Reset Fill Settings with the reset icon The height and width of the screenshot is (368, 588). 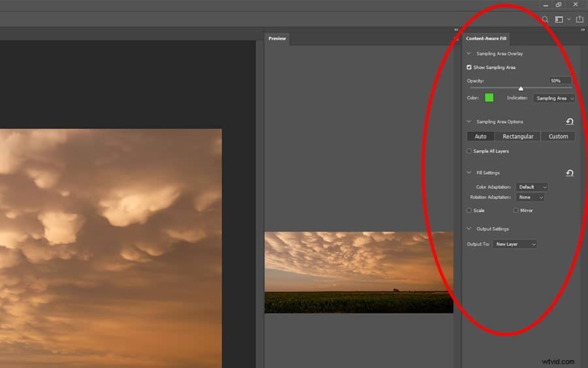[570, 173]
